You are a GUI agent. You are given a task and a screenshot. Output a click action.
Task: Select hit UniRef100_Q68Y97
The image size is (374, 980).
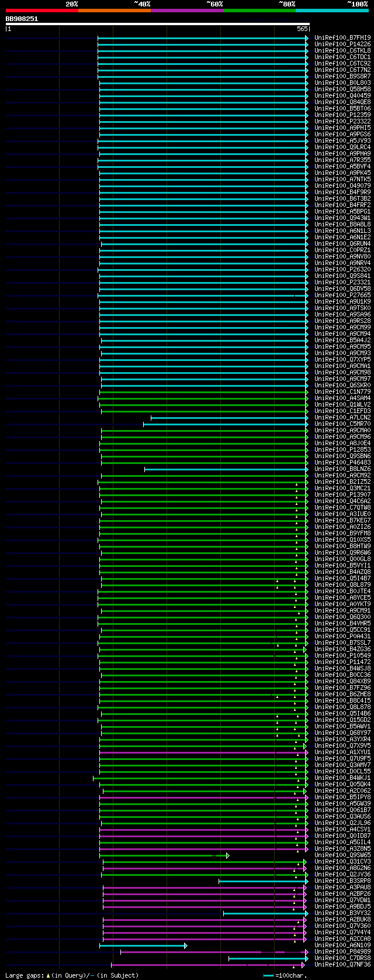coord(342,733)
